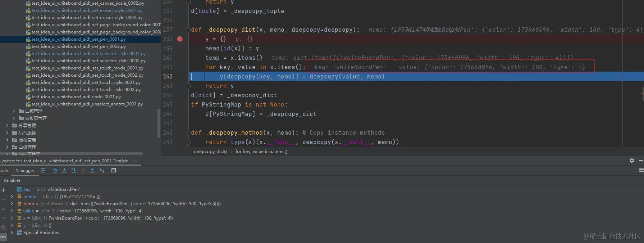Screen dimensions: 644x243
Task: Open the Evaluate Expression calculator icon
Action: pos(114,170)
